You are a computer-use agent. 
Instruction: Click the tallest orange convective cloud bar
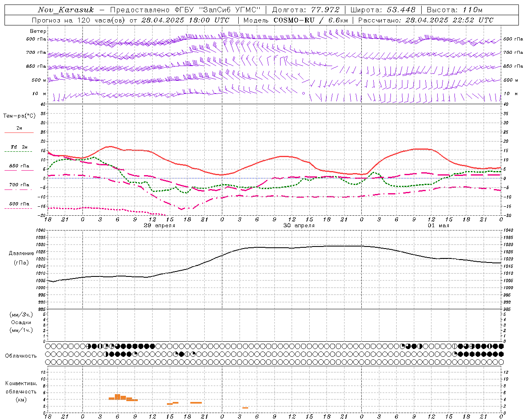pos(117,397)
